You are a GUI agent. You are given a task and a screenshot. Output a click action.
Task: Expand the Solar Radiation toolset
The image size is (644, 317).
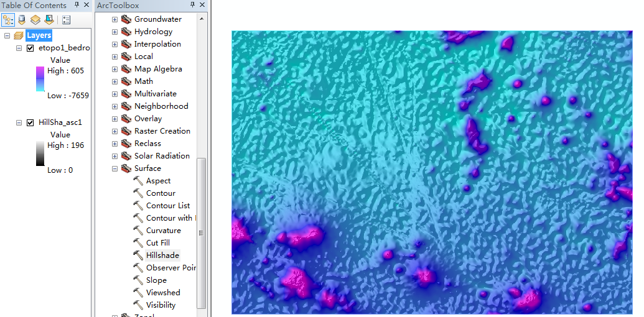coord(114,156)
